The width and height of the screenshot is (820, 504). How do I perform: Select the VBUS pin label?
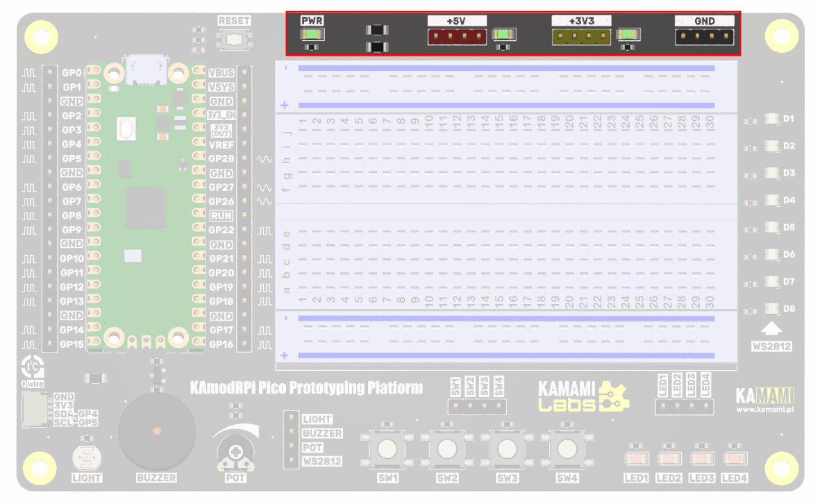[x=221, y=73]
